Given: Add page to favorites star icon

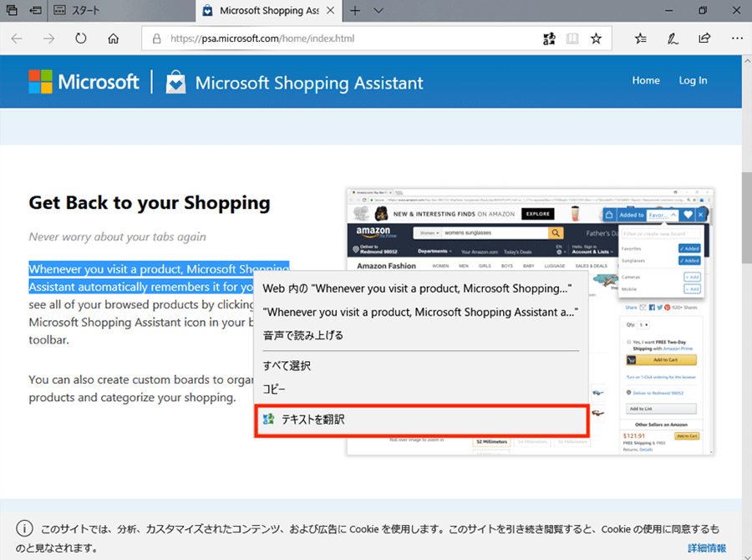Looking at the screenshot, I should (596, 38).
